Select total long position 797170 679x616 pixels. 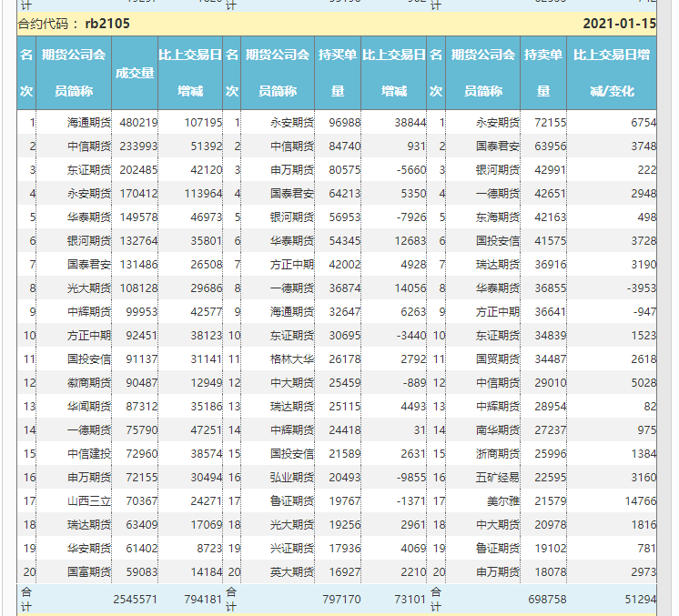click(341, 600)
